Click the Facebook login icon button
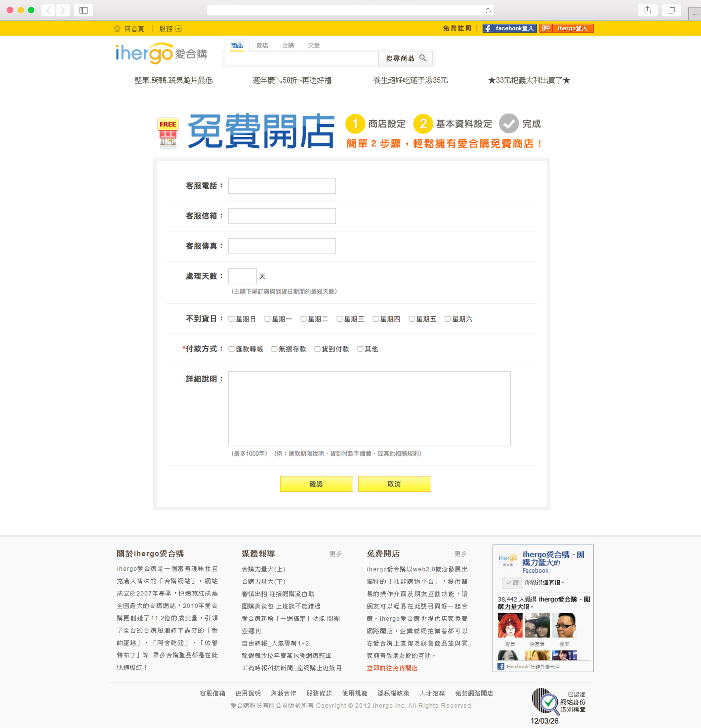Viewport: 701px width, 728px height. (x=487, y=29)
